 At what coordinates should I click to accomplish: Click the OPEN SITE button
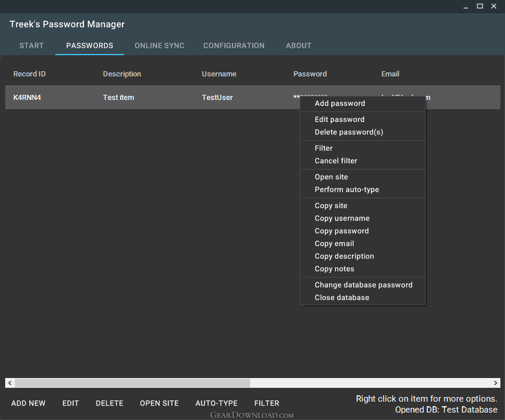(x=159, y=403)
